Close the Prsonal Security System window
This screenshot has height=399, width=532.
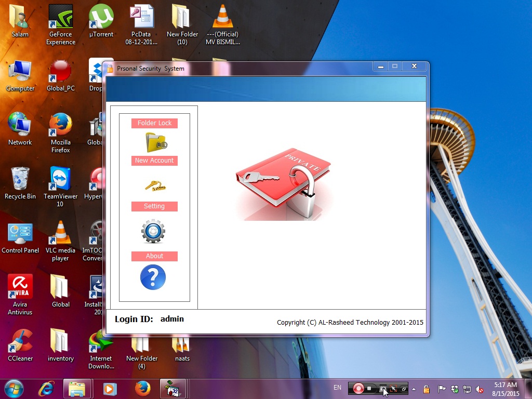pos(414,66)
